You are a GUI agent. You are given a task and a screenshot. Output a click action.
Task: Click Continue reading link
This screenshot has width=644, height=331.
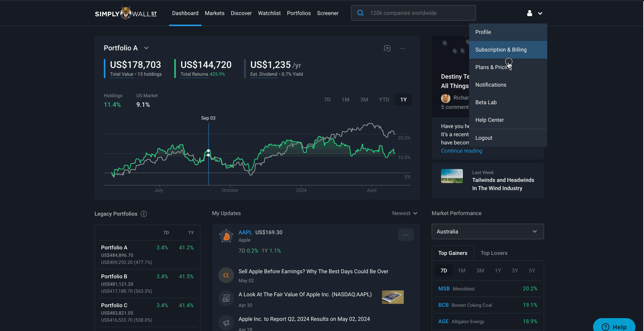coord(462,151)
